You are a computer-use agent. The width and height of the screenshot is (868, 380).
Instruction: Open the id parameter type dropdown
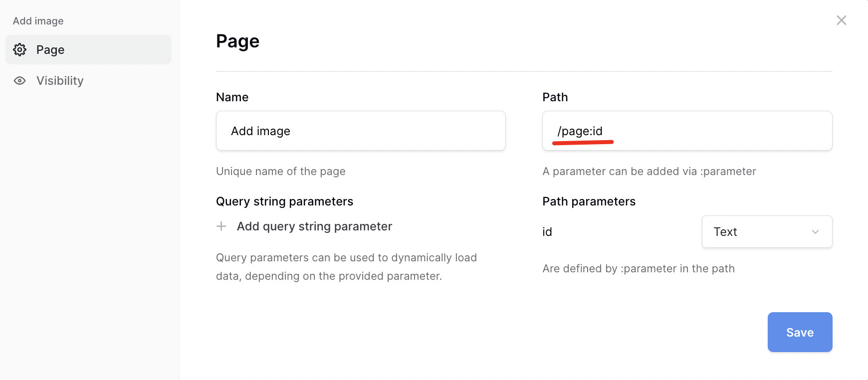[766, 232]
